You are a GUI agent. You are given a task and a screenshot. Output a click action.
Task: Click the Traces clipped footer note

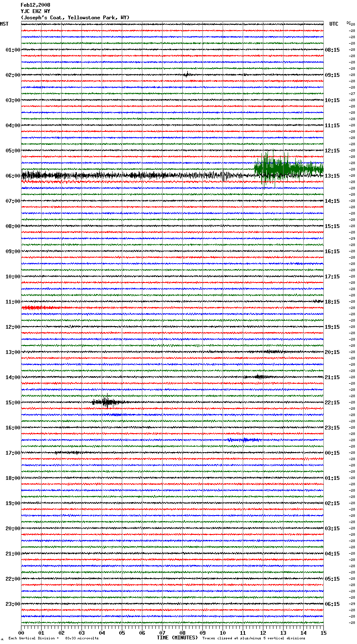tap(254, 638)
